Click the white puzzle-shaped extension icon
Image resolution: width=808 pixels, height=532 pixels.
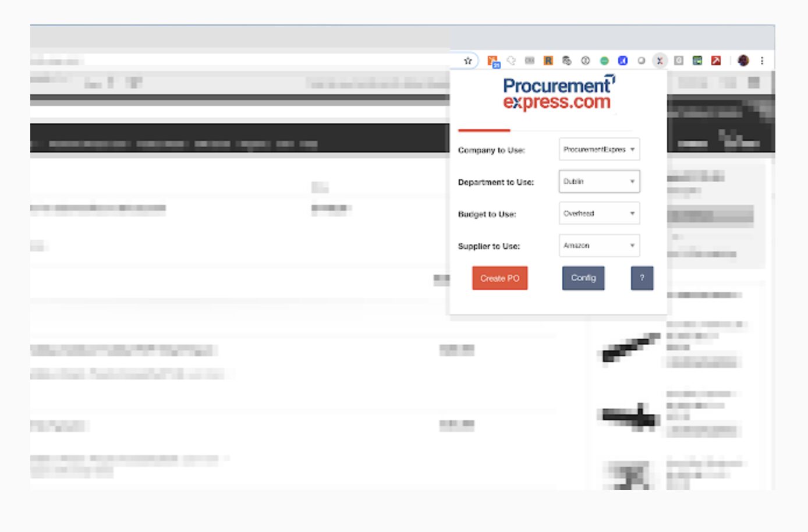(511, 61)
